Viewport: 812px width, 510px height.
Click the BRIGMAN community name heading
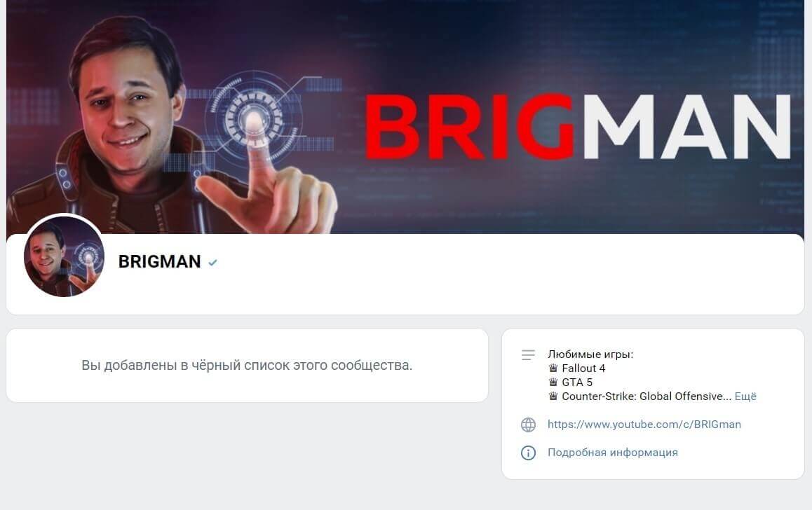159,262
